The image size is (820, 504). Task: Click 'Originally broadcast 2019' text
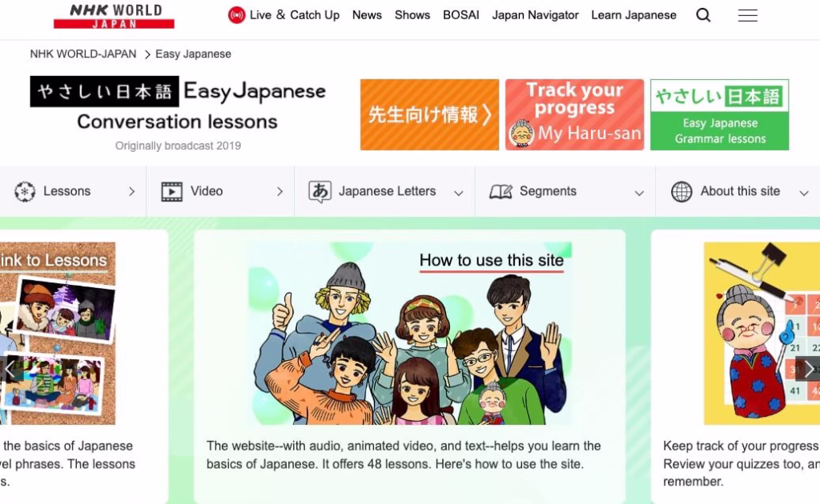(x=178, y=146)
